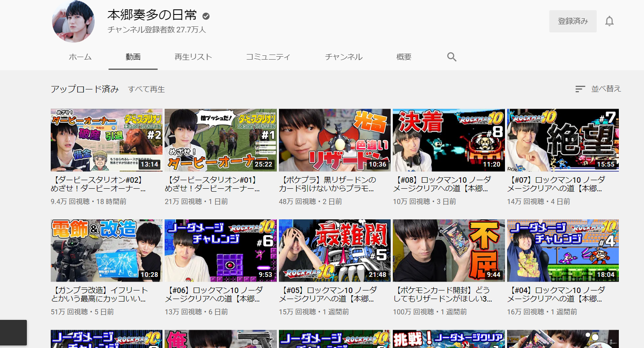The image size is (644, 348).
Task: Open the ホーム tab
Action: point(80,57)
